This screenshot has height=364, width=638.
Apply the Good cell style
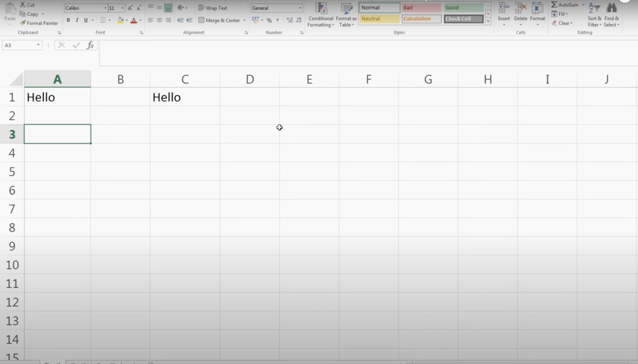tap(463, 8)
